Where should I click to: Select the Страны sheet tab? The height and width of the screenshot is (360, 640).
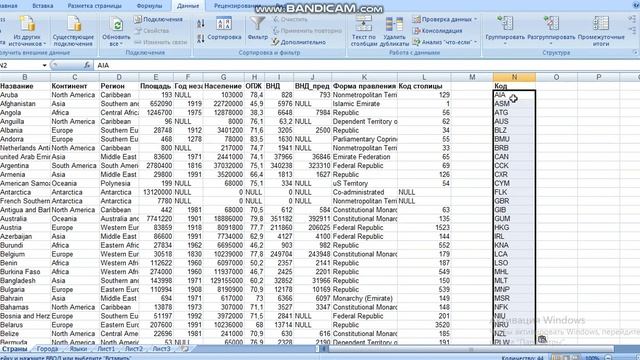pyautogui.click(x=14, y=349)
